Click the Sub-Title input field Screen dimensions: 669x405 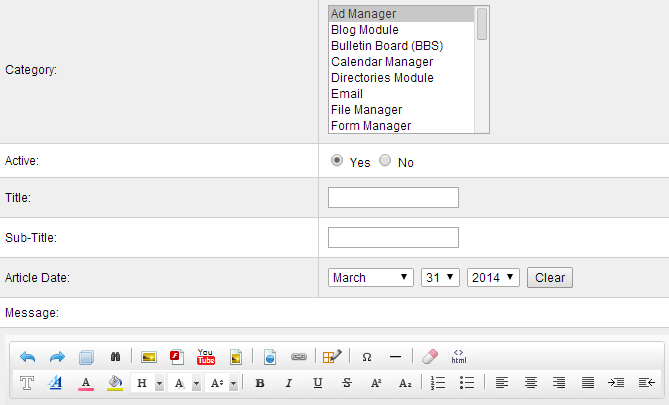point(393,238)
